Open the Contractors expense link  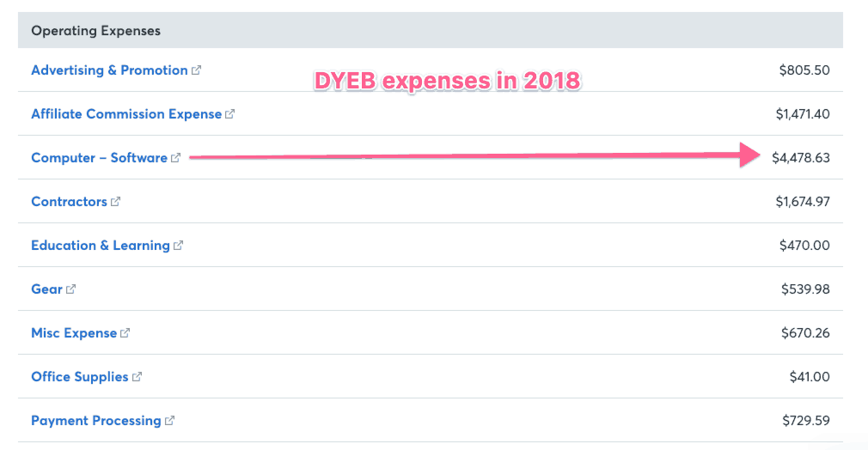pyautogui.click(x=69, y=202)
